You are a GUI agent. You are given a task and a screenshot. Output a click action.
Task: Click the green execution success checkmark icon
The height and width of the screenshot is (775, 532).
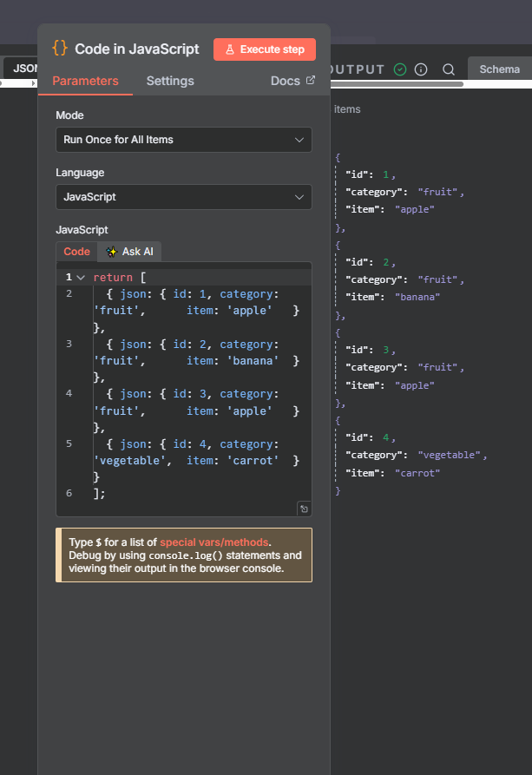[399, 69]
